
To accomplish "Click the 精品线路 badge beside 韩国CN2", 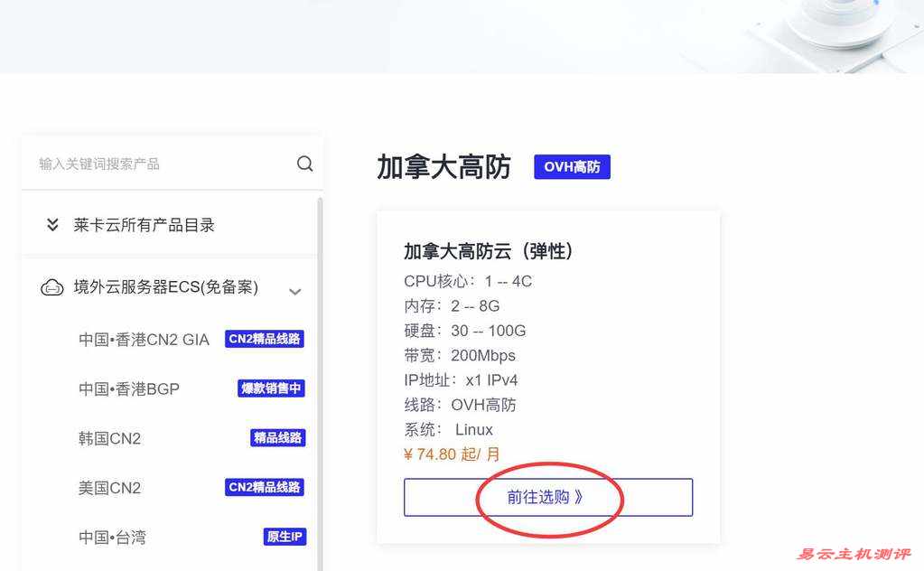I will 277,438.
